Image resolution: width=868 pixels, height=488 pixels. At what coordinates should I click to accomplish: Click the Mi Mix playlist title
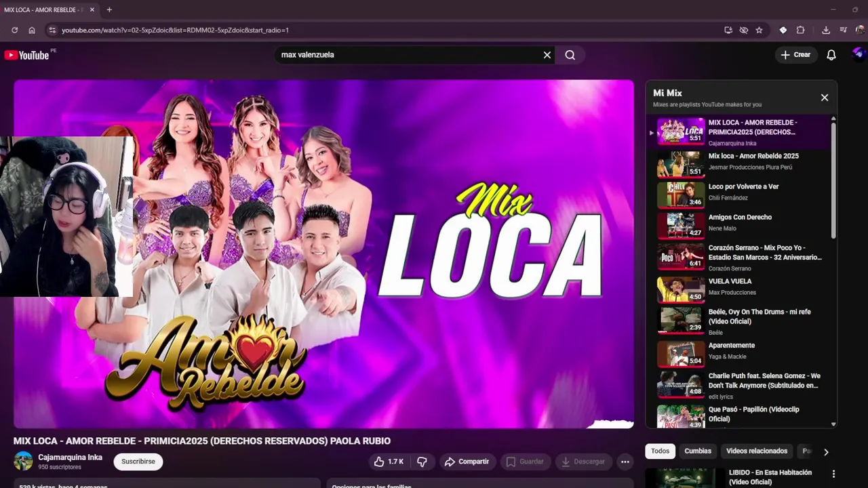point(667,93)
